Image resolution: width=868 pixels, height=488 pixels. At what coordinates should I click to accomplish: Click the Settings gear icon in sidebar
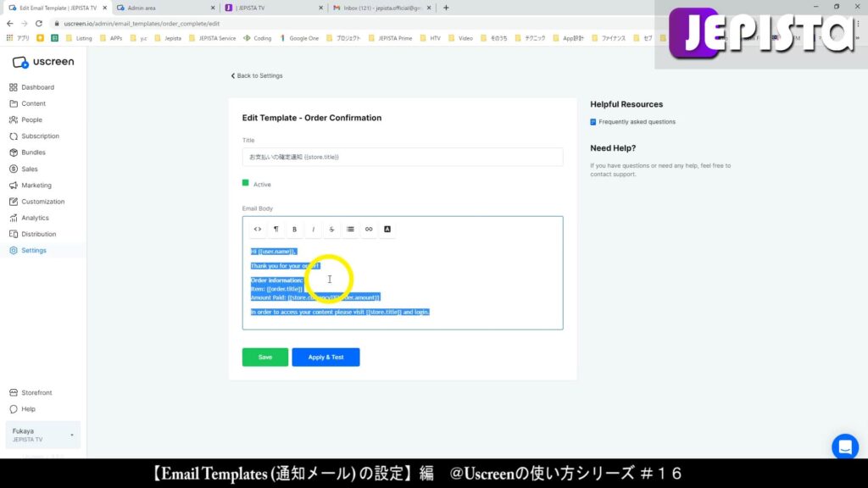14,251
